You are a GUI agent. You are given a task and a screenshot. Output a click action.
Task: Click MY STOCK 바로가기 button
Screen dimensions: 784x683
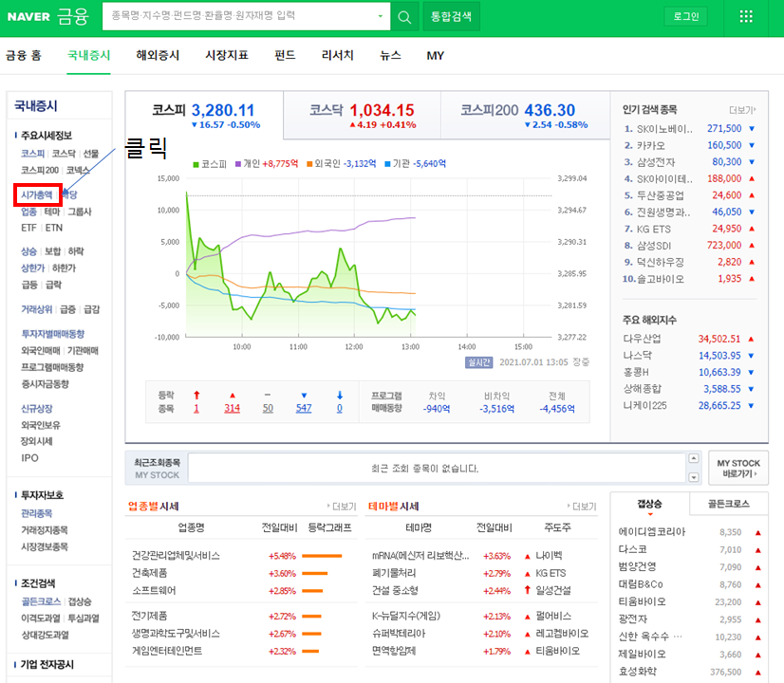coord(738,469)
